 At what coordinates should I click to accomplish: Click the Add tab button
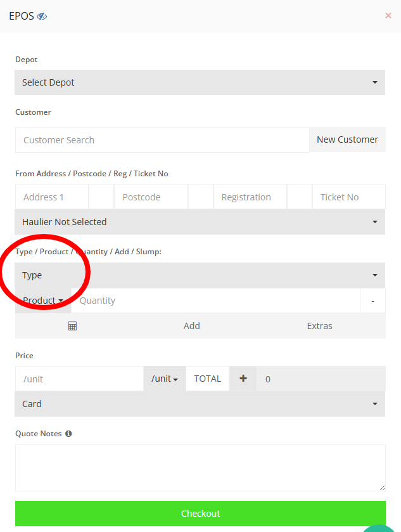(x=192, y=326)
